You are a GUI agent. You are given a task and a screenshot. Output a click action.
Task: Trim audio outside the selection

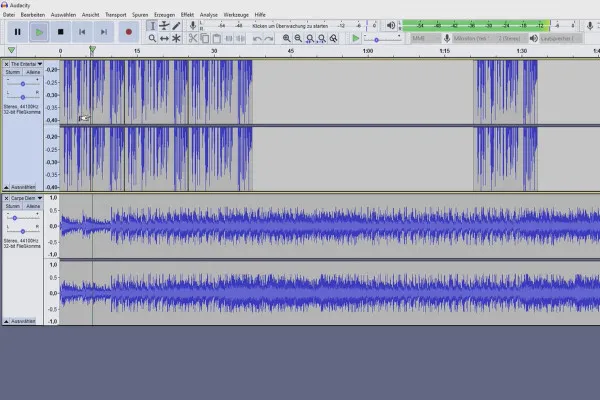[228, 38]
